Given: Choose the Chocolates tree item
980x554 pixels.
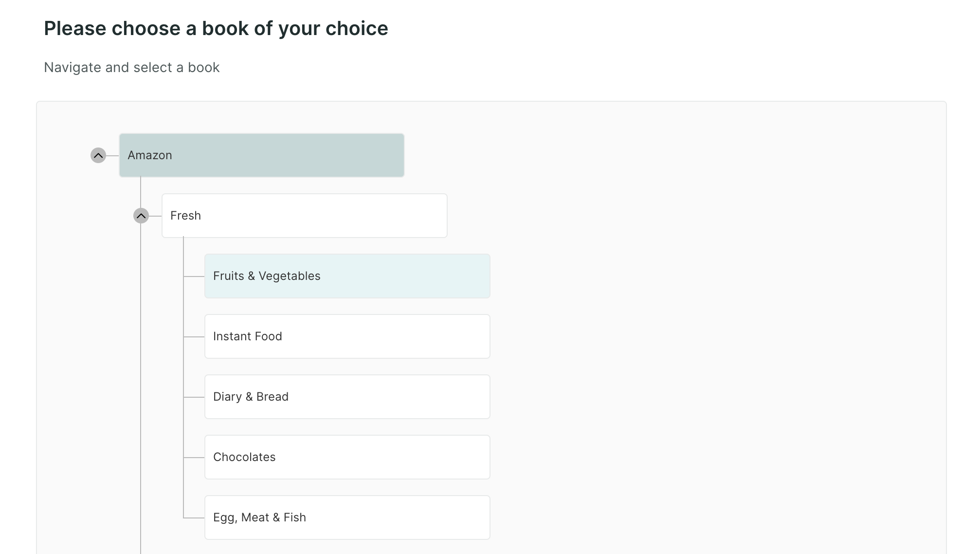Looking at the screenshot, I should (347, 457).
